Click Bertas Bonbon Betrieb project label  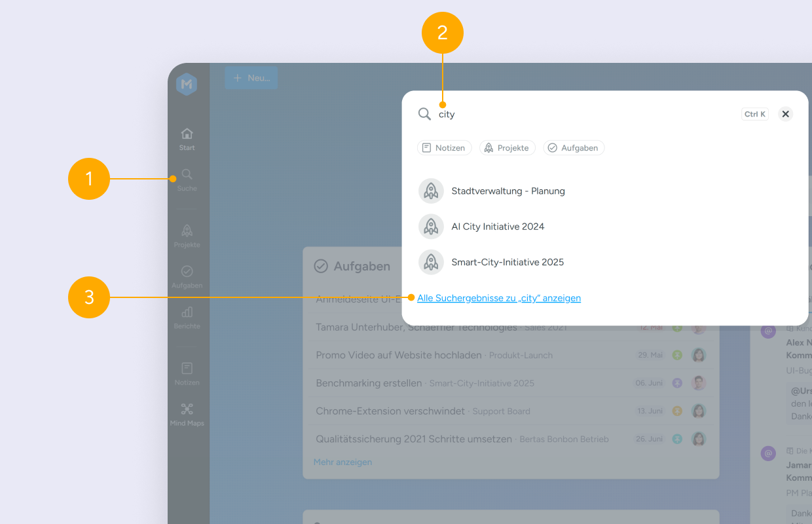pyautogui.click(x=564, y=439)
